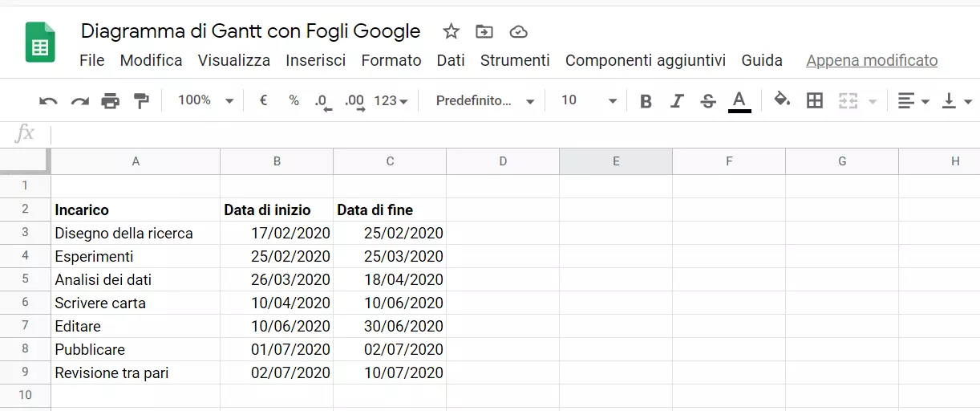Open the fill color paint bucket

point(782,100)
